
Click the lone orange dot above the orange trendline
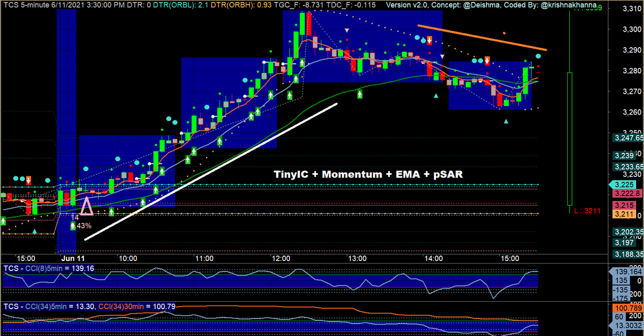pyautogui.click(x=504, y=33)
